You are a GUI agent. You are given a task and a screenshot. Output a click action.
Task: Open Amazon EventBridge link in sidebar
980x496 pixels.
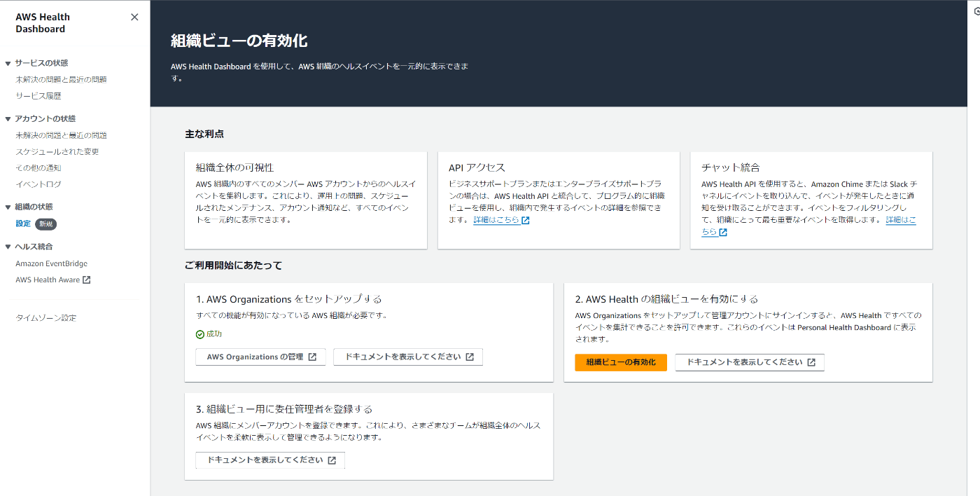coord(52,264)
